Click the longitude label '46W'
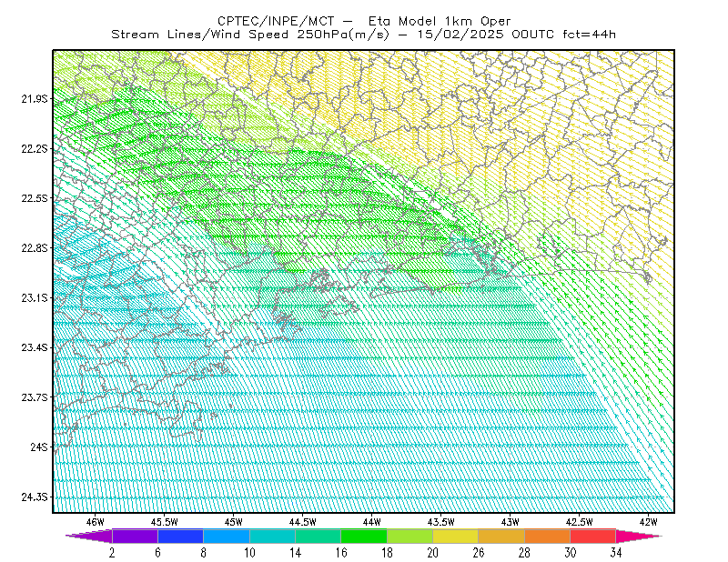The height and width of the screenshot is (562, 728). pos(95,522)
